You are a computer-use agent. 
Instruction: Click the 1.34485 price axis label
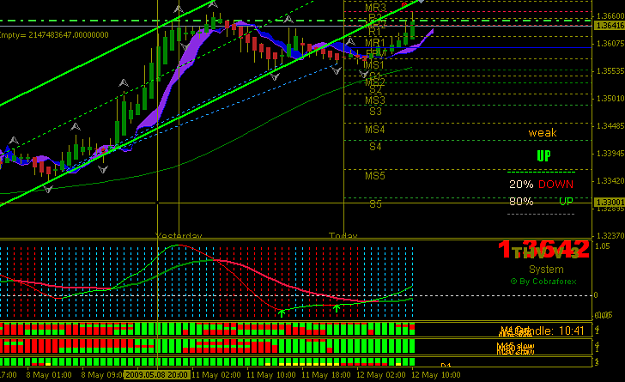(x=610, y=126)
